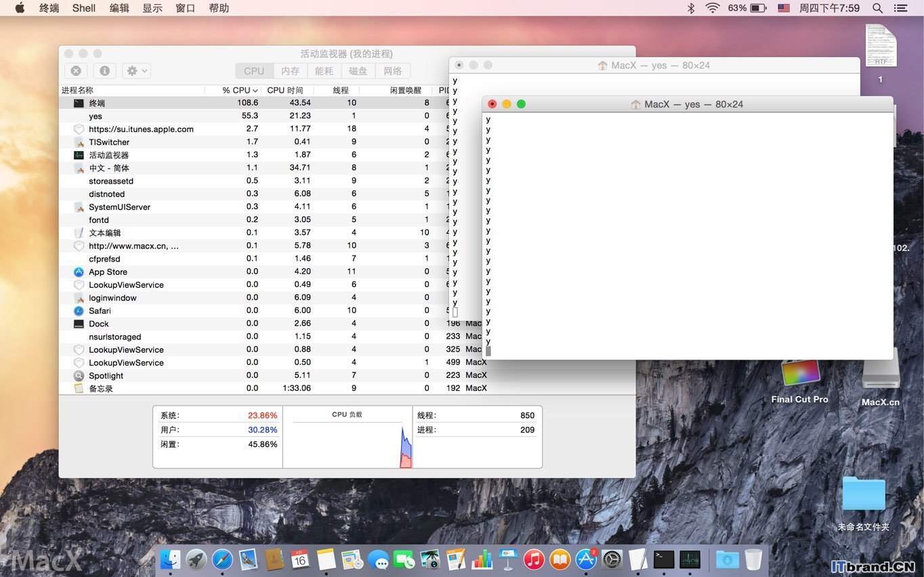Viewport: 924px width, 577px height.
Task: Click US flag input source icon
Action: 783,8
